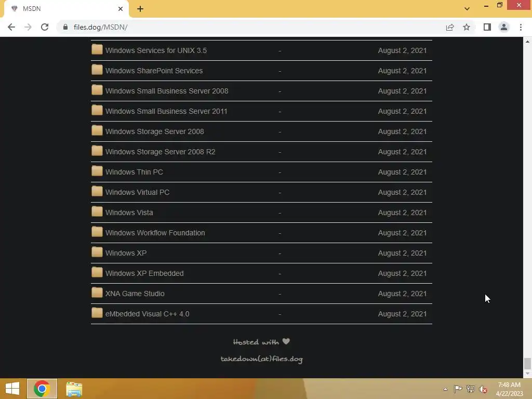Viewport: 532px width, 399px height.
Task: Click the folder icon for Windows Workflow Foundation
Action: pyautogui.click(x=97, y=232)
